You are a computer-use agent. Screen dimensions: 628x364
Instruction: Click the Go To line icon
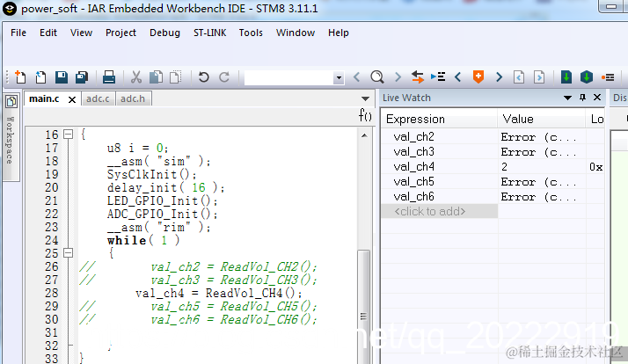pyautogui.click(x=438, y=76)
